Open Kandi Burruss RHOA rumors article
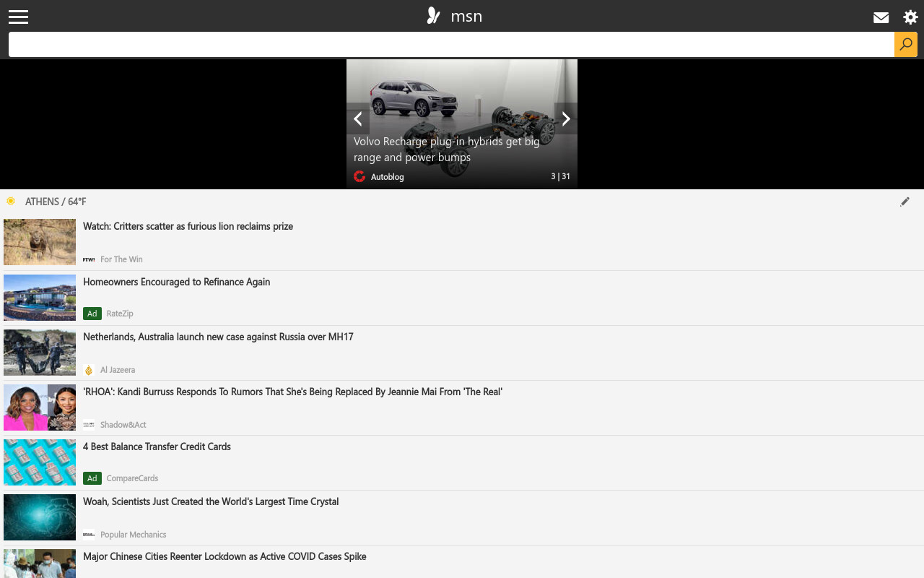The width and height of the screenshot is (924, 578). 292,392
